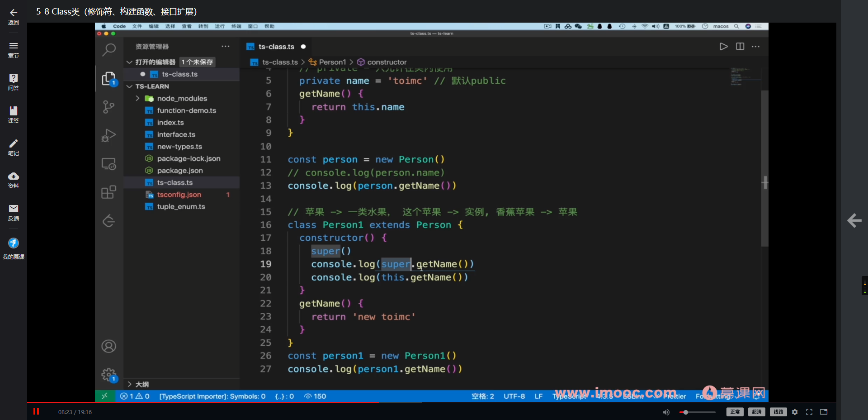Screen dimensions: 868x420
Task: Open the Source Control view
Action: tap(109, 107)
